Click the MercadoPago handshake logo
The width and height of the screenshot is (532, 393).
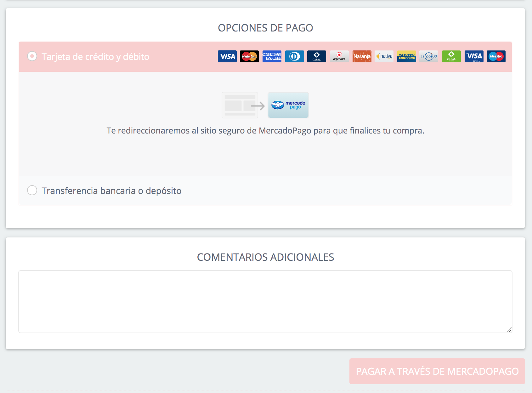click(x=288, y=105)
